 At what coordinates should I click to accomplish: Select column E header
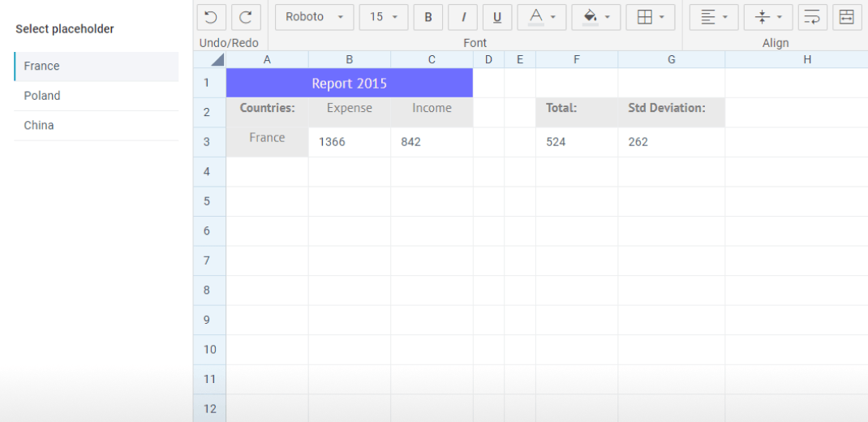pos(520,60)
